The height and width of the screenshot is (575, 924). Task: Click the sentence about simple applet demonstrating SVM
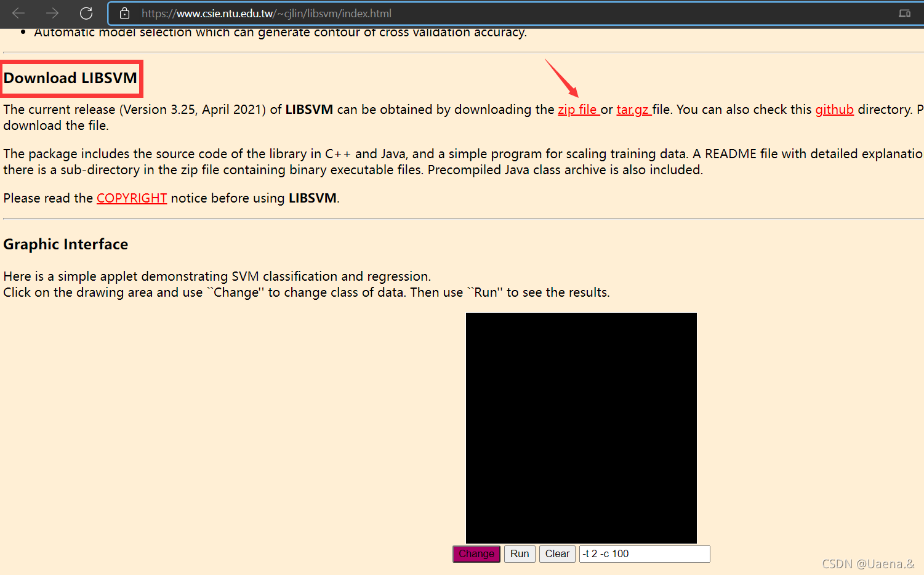pos(217,276)
